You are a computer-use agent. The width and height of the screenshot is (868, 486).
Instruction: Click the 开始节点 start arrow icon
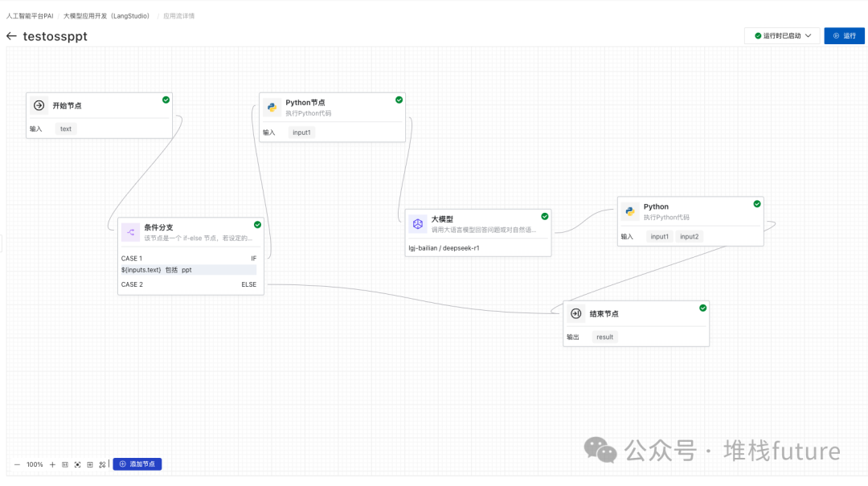(39, 105)
